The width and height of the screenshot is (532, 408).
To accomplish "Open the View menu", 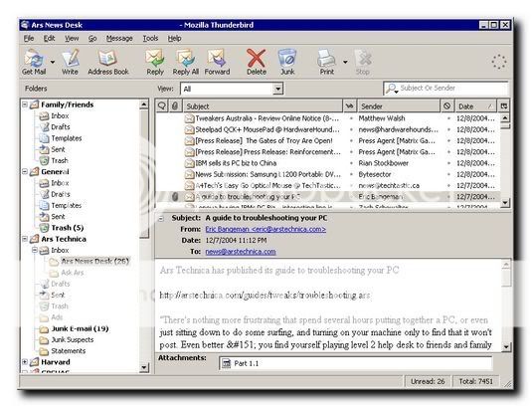I will (72, 39).
